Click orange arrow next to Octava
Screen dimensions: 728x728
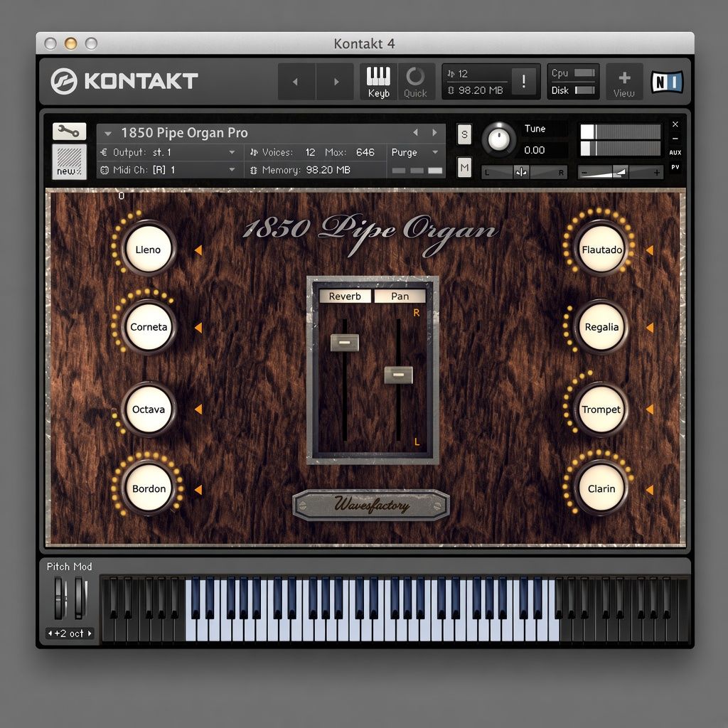(x=198, y=409)
